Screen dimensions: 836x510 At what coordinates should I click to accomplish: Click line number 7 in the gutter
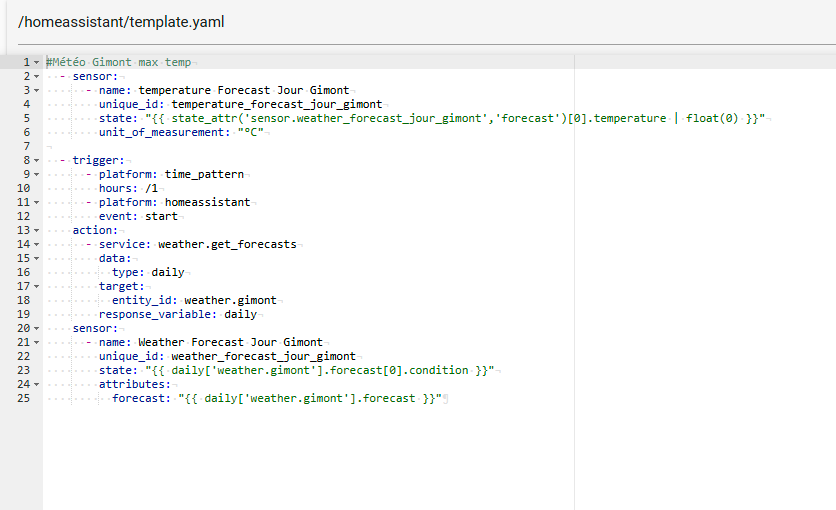coord(27,146)
